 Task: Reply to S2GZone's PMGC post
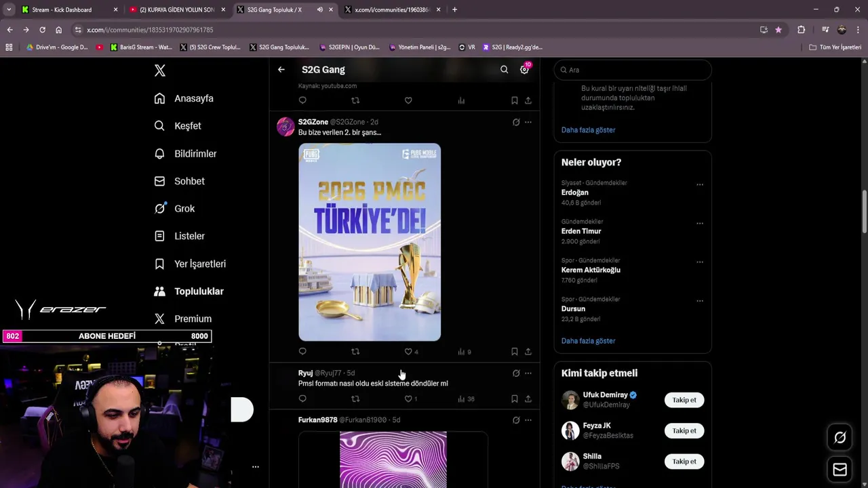tap(302, 352)
